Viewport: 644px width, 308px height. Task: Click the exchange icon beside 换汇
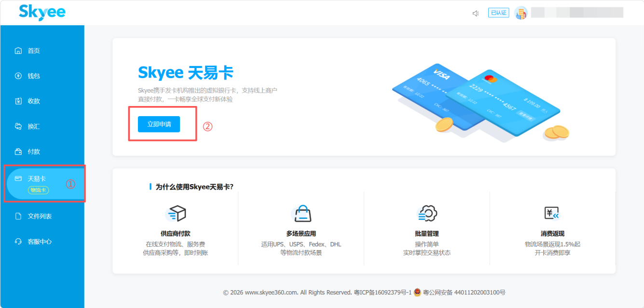point(18,126)
